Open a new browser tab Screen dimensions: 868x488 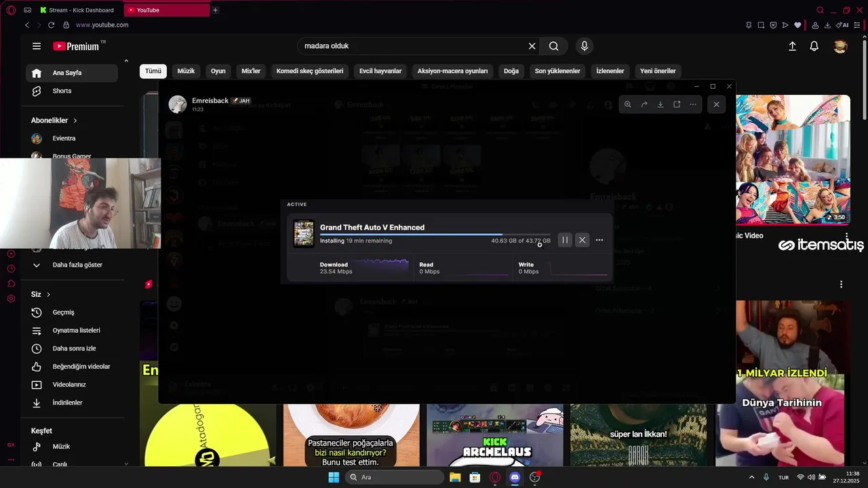click(x=215, y=10)
